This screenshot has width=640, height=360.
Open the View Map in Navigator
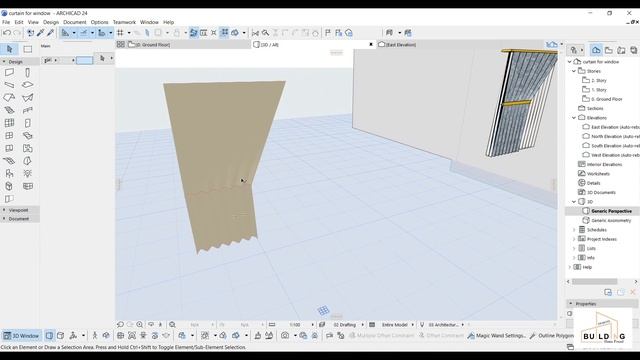[609, 50]
